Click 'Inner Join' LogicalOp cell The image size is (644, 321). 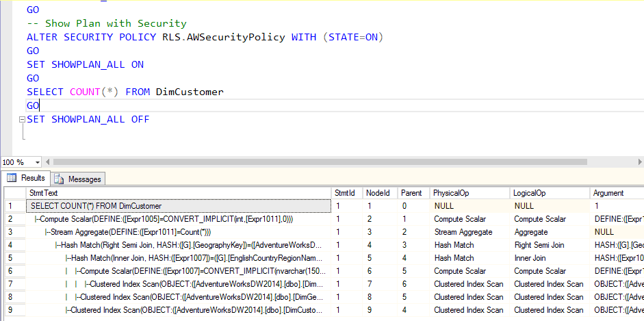click(x=550, y=258)
